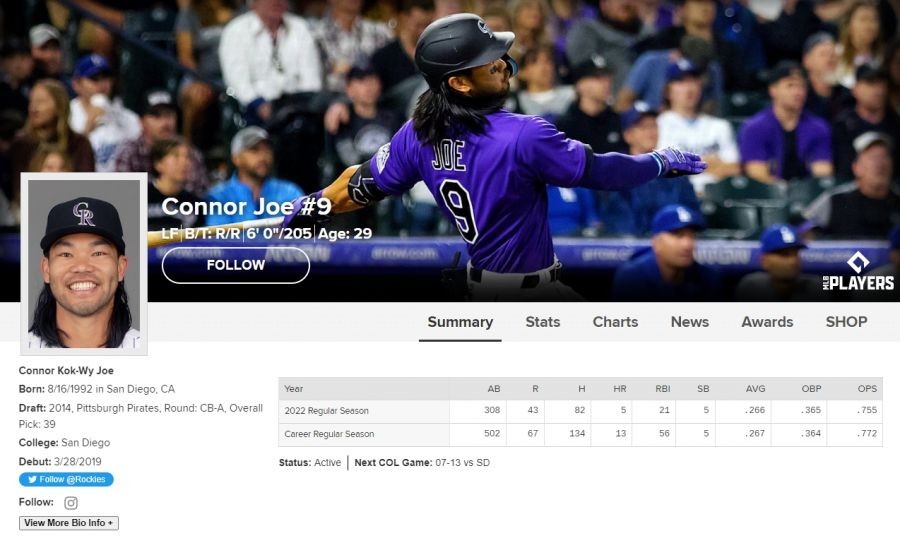The height and width of the screenshot is (543, 900).
Task: Click the OPS column header
Action: click(x=867, y=389)
